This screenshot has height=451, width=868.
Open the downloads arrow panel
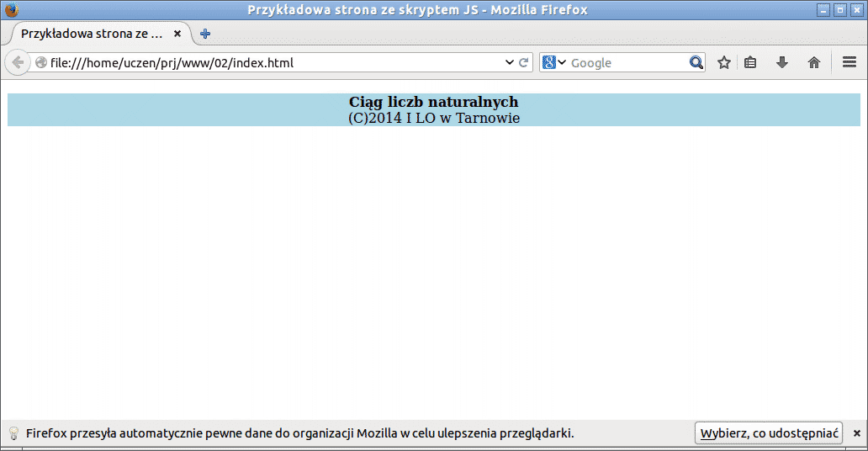[x=781, y=63]
